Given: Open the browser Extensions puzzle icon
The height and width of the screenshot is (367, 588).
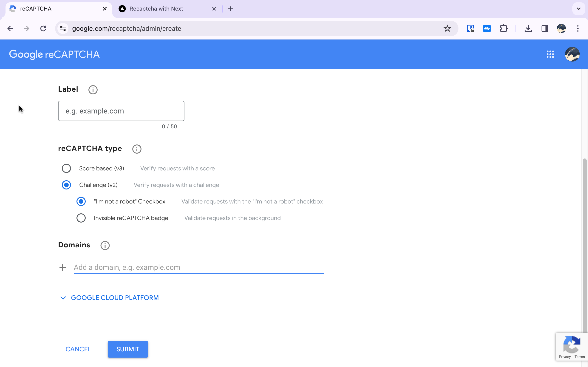Looking at the screenshot, I should (x=503, y=29).
